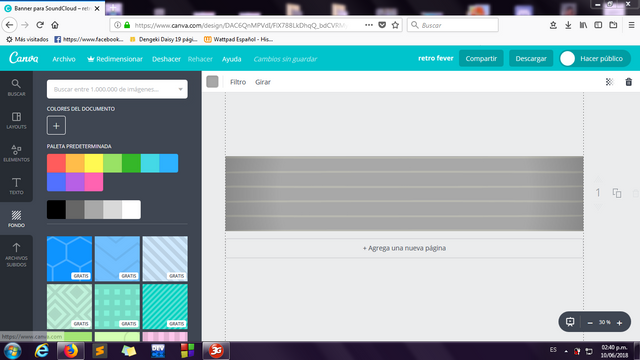Open the Elementos sidebar tab
This screenshot has height=360, width=640.
click(x=16, y=153)
